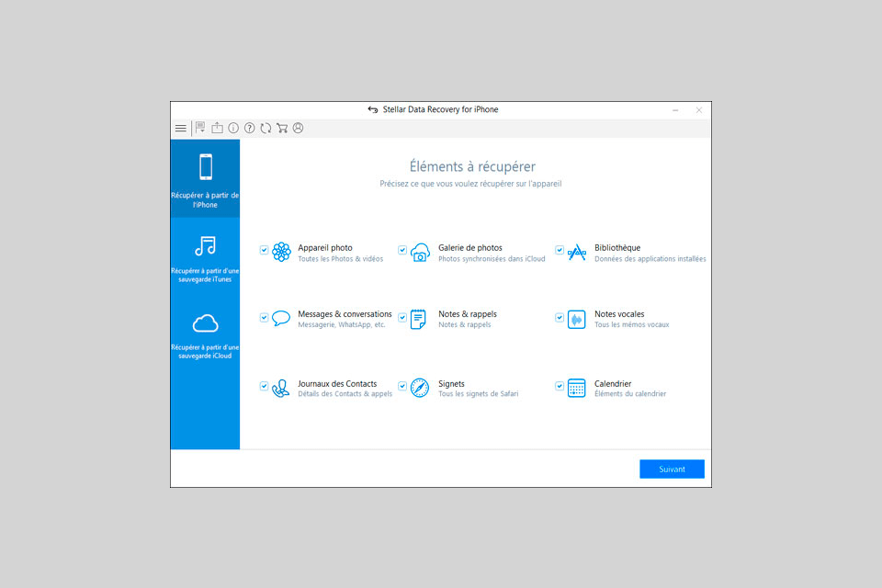Select Récupérer à partir de l'iPhone tab
The image size is (882, 588).
[x=205, y=179]
